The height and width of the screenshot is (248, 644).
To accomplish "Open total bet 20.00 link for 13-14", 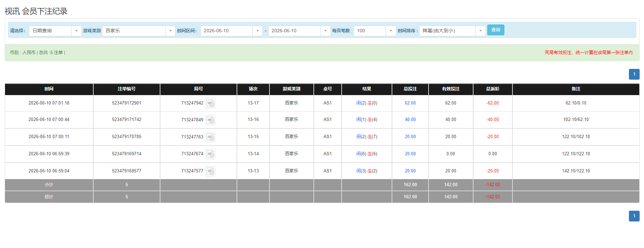I will 410,154.
